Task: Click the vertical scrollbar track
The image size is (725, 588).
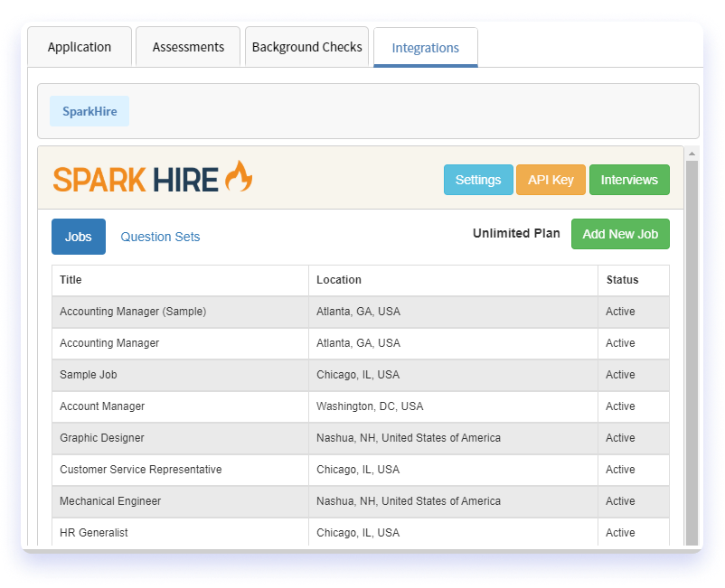Action: pos(692,353)
